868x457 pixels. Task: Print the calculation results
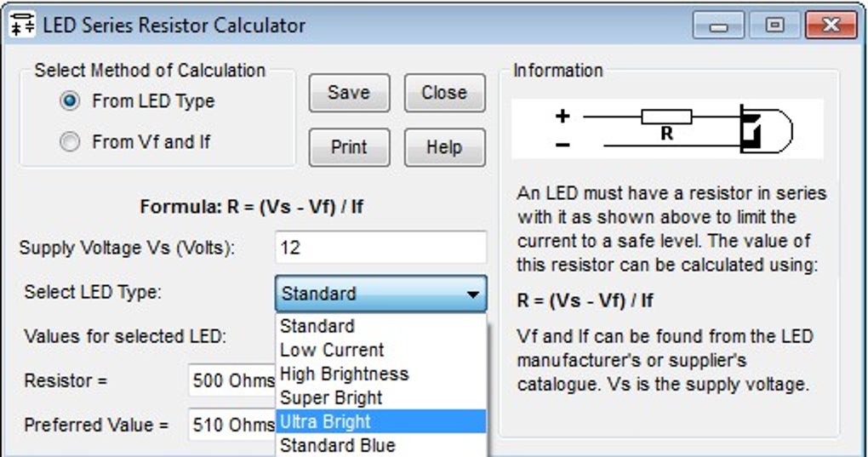(x=349, y=148)
